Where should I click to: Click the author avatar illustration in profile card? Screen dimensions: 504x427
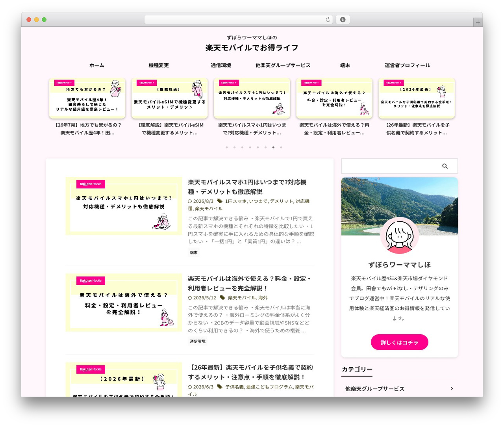(400, 236)
